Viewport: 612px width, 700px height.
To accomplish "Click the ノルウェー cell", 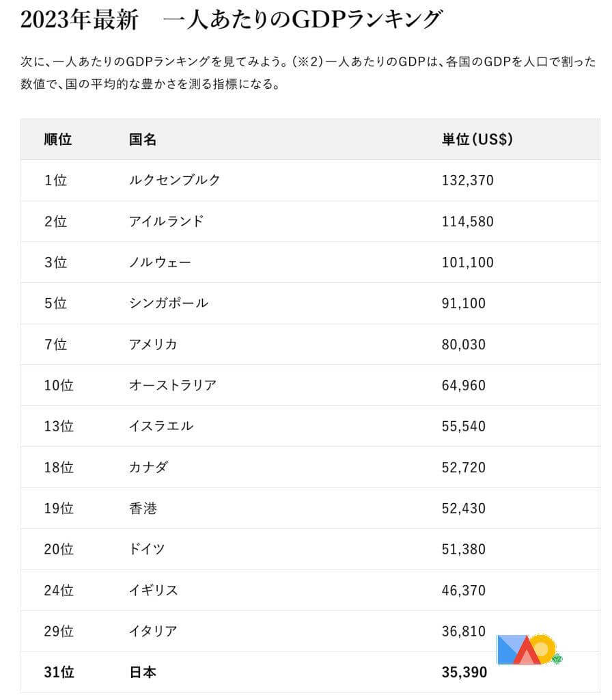I will 160,262.
